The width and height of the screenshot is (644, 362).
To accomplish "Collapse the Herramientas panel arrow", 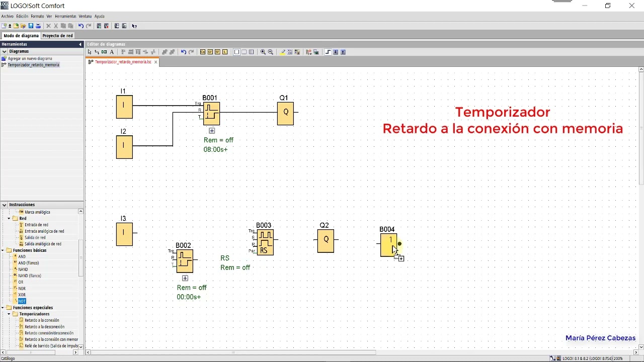I will pyautogui.click(x=80, y=44).
